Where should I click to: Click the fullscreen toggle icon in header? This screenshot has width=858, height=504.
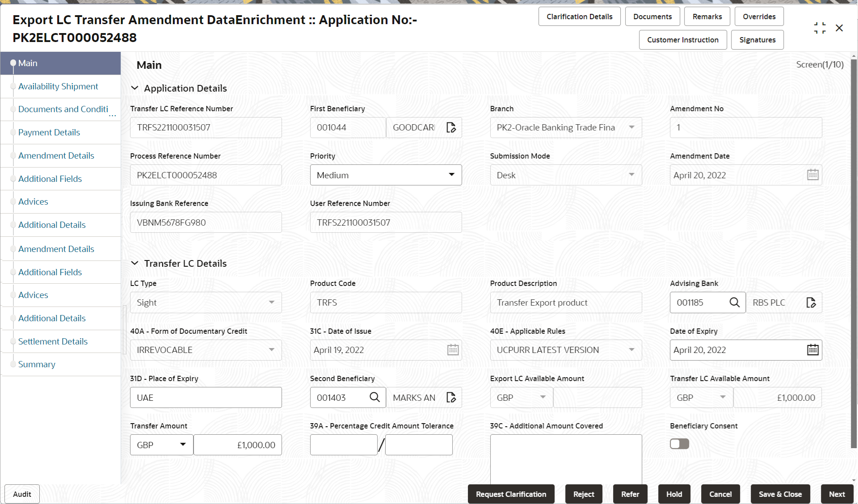[820, 28]
